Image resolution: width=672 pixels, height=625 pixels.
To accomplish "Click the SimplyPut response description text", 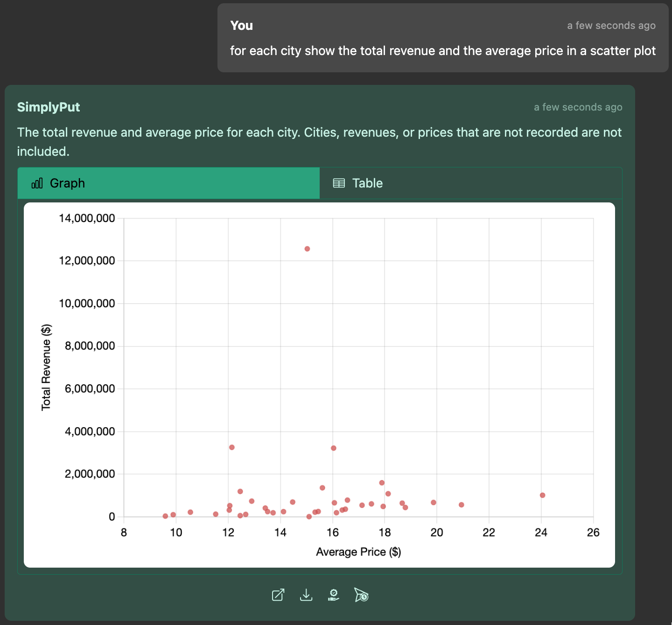I will 320,142.
